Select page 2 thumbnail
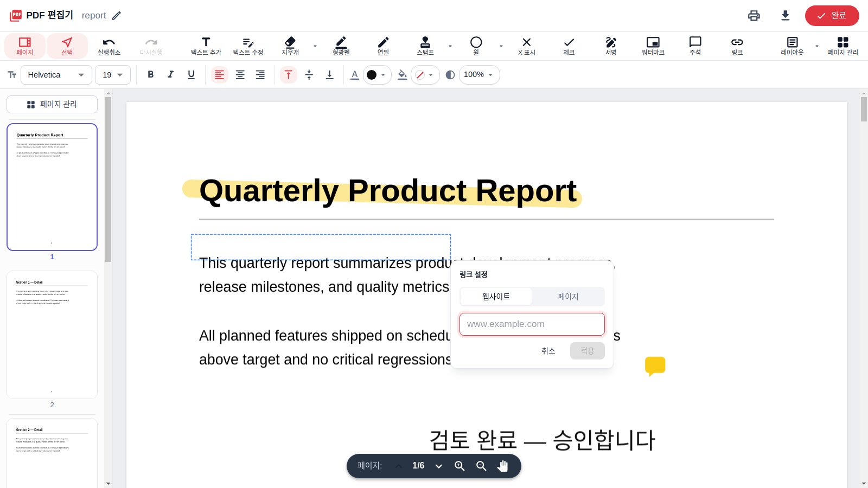 [x=52, y=335]
